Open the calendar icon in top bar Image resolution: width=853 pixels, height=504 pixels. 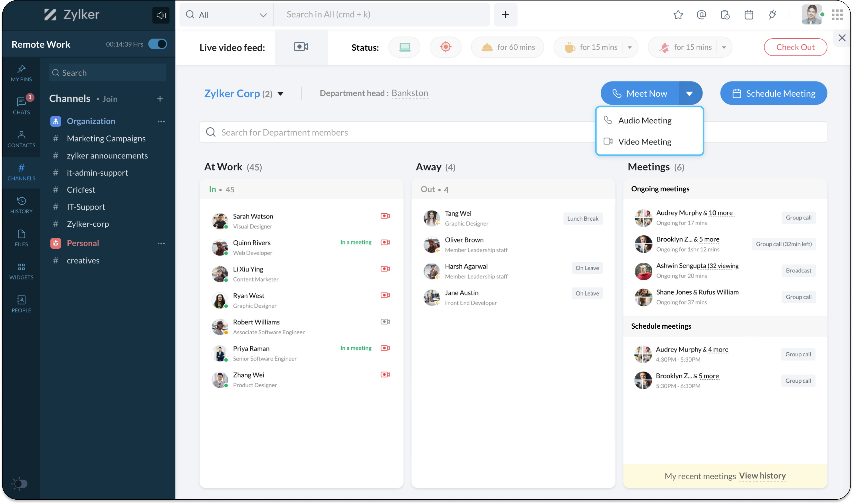click(x=749, y=15)
